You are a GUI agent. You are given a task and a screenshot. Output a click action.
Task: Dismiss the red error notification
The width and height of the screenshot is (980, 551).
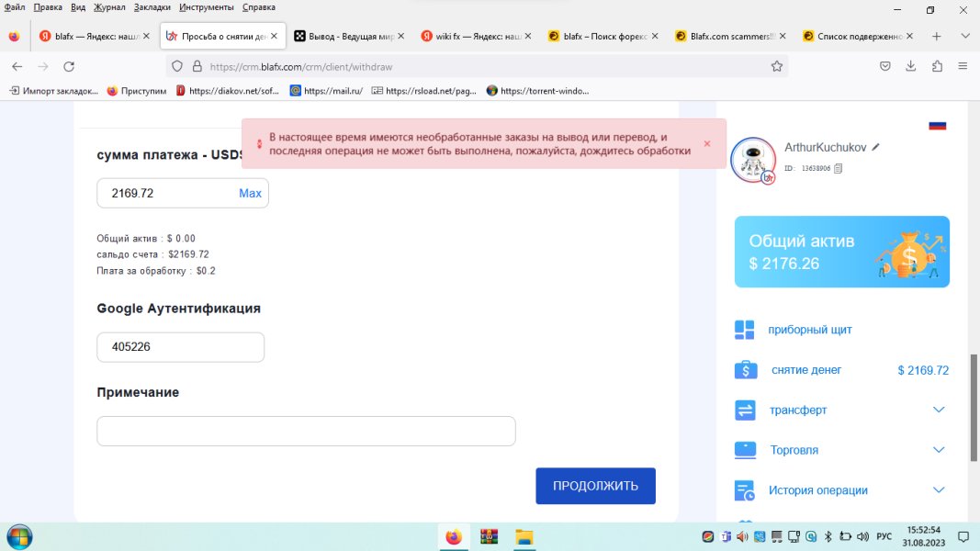click(x=707, y=143)
